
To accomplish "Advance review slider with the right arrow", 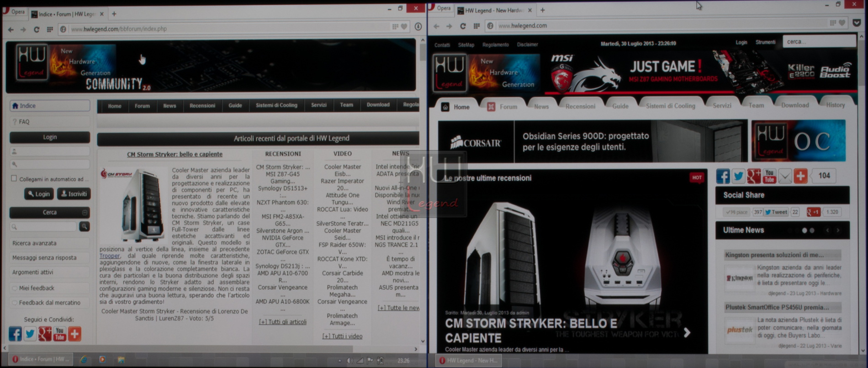I will tap(687, 333).
